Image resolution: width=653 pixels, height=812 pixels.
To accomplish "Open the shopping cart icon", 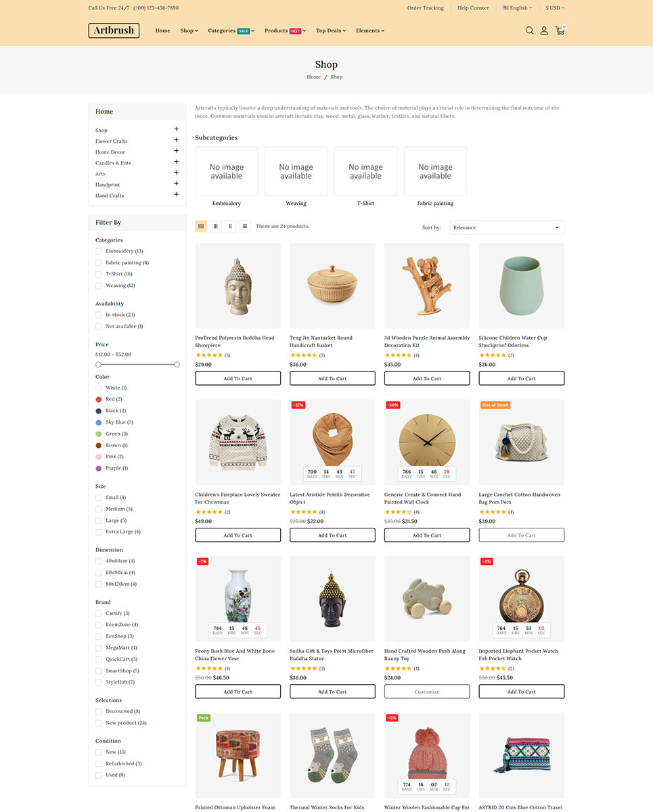I will pyautogui.click(x=560, y=30).
